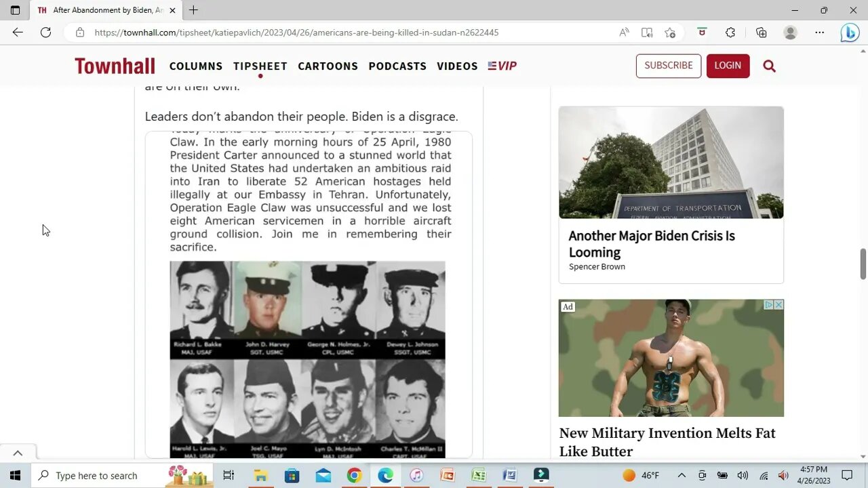Open the Department of Transportation article thumbnail
The width and height of the screenshot is (868, 488).
tap(671, 163)
